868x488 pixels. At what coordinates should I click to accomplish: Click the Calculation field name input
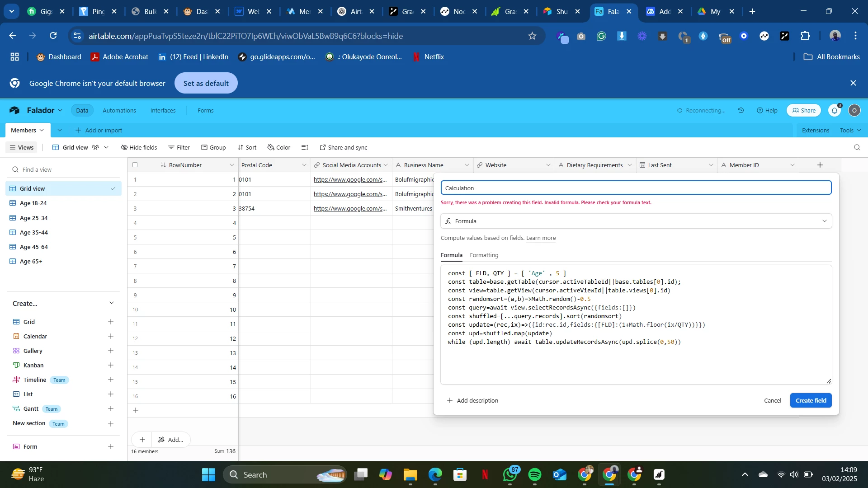[636, 188]
